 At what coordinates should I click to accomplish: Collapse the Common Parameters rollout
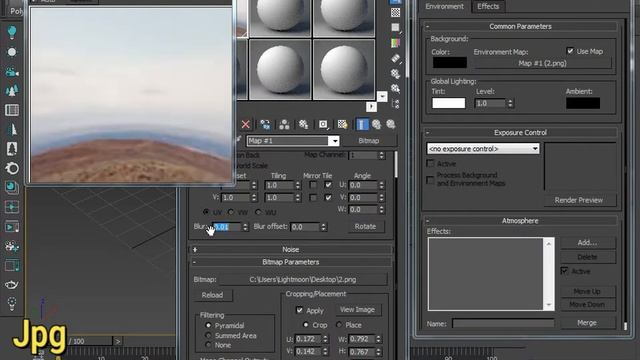click(x=520, y=27)
